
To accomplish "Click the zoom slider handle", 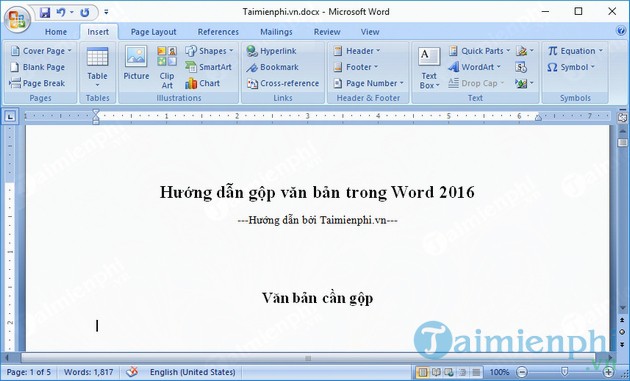I will pyautogui.click(x=565, y=372).
